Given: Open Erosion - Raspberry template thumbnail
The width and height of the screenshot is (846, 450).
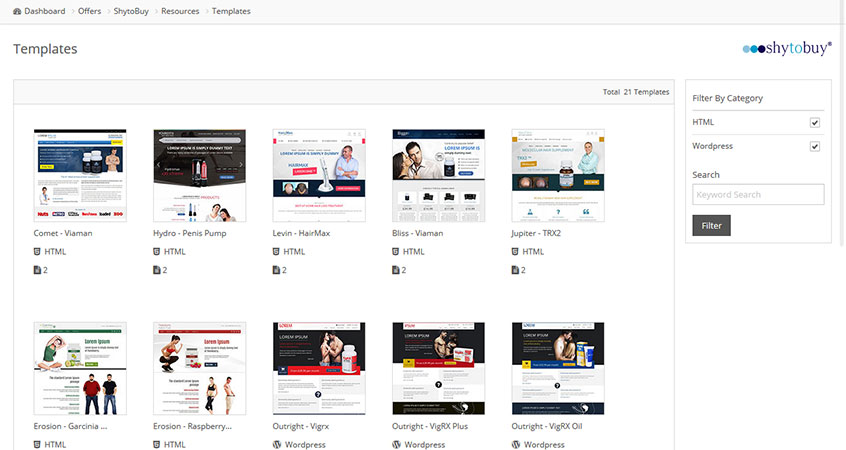Looking at the screenshot, I should (200, 369).
